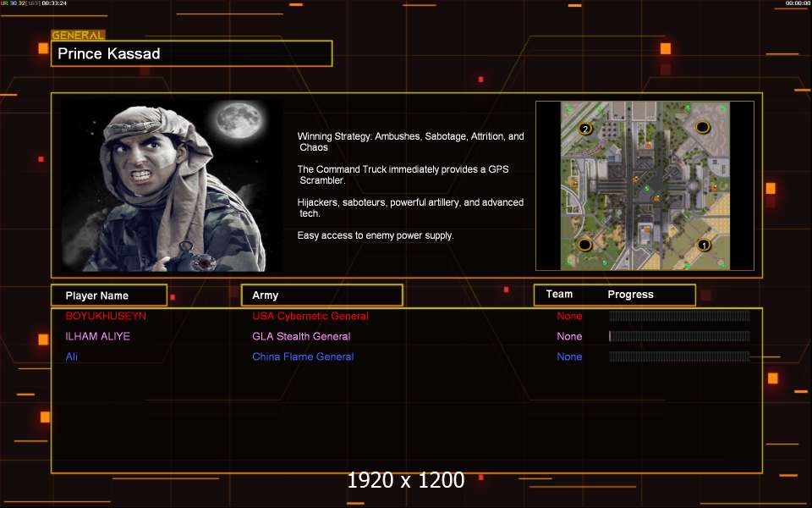Viewport: 812px width, 508px height.
Task: Click GLA Stealth General army entry
Action: 301,336
